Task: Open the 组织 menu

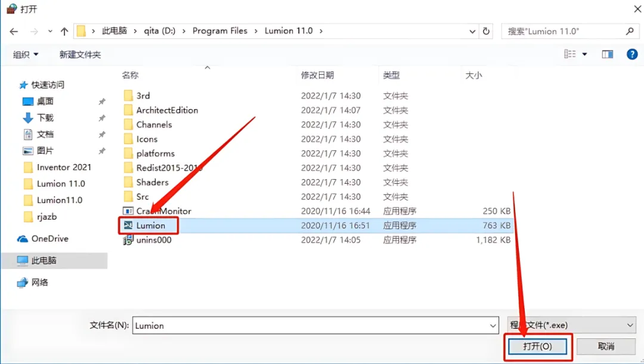Action: click(26, 54)
